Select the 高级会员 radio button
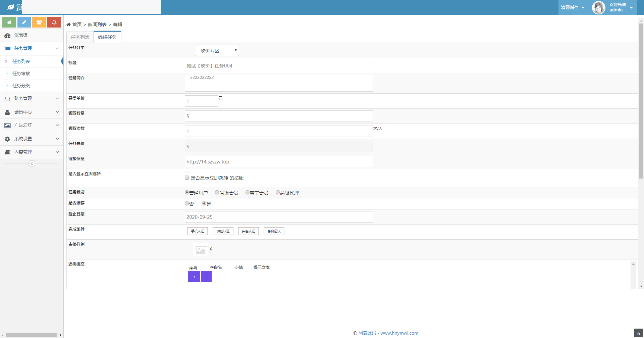Viewport: 644px width, 338px height. click(x=217, y=193)
